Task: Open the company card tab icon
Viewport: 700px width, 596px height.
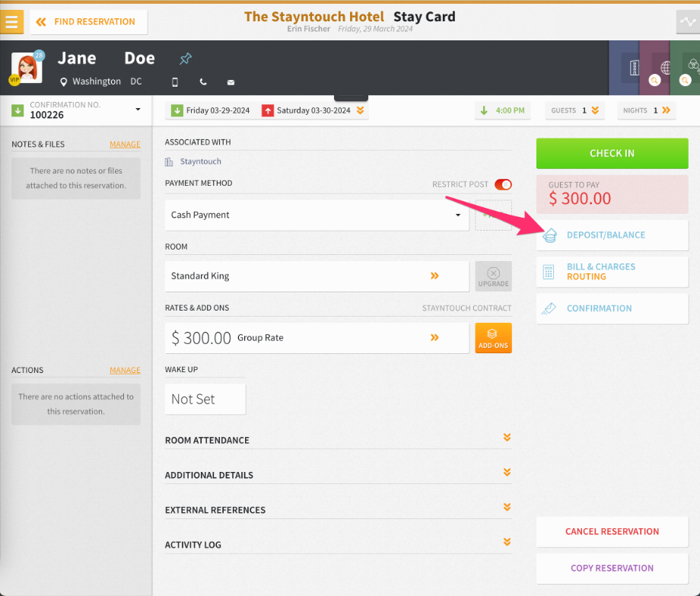Action: click(x=634, y=68)
